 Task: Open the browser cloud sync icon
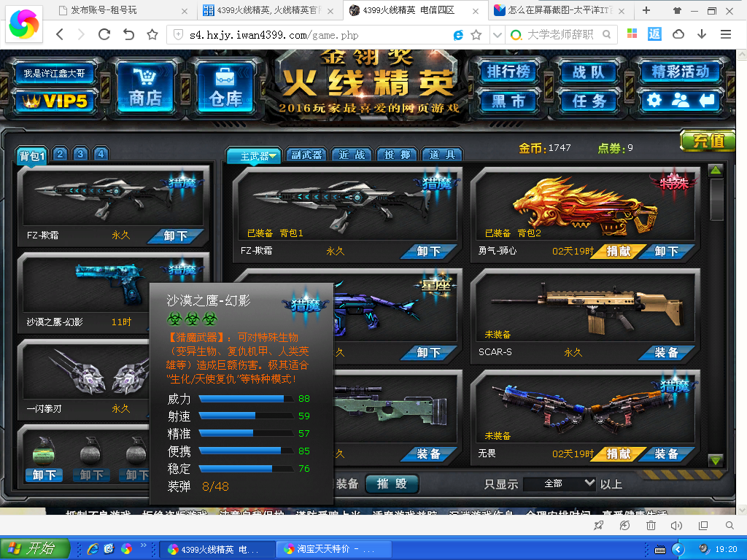678,34
